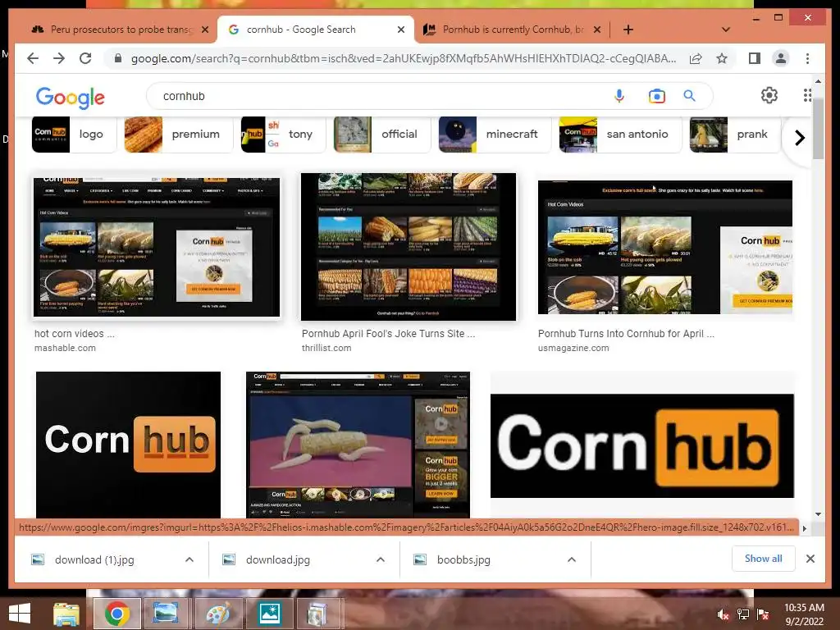Viewport: 840px width, 630px height.
Task: Expand options for download (1).jpg
Action: 189,559
